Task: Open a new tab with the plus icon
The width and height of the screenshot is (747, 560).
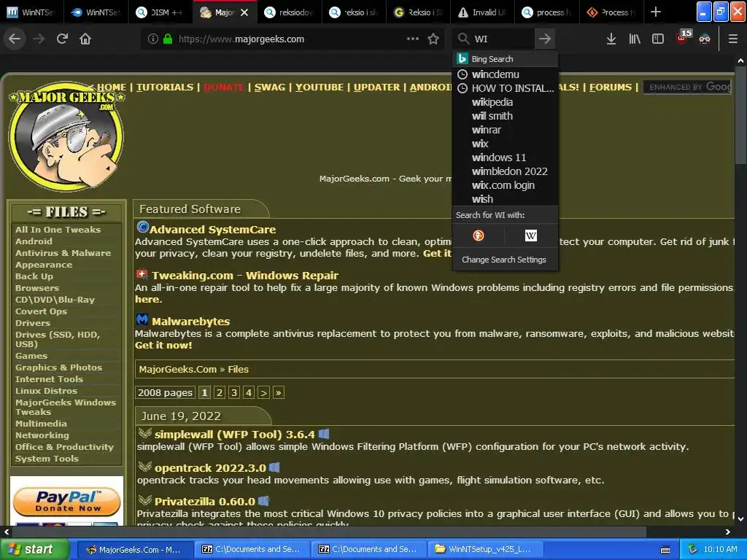Action: click(656, 12)
